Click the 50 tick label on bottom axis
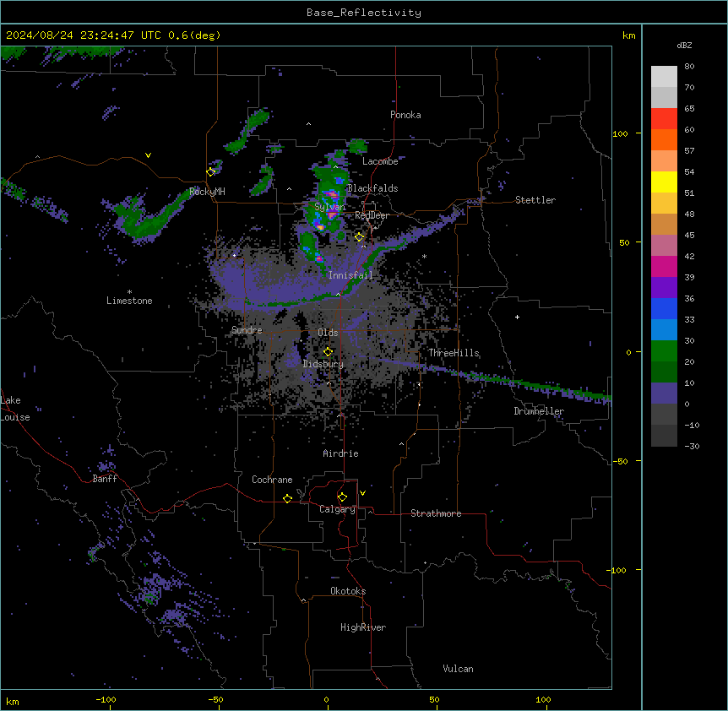 pyautogui.click(x=434, y=699)
